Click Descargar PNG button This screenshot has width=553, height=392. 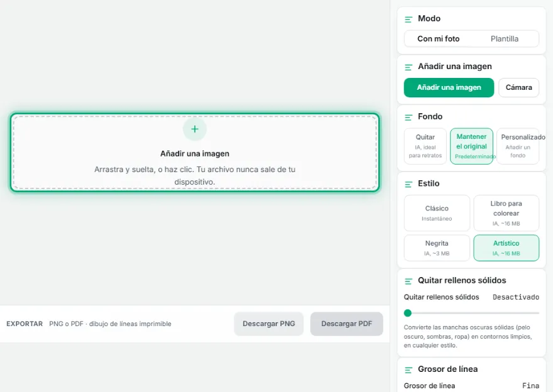(269, 324)
